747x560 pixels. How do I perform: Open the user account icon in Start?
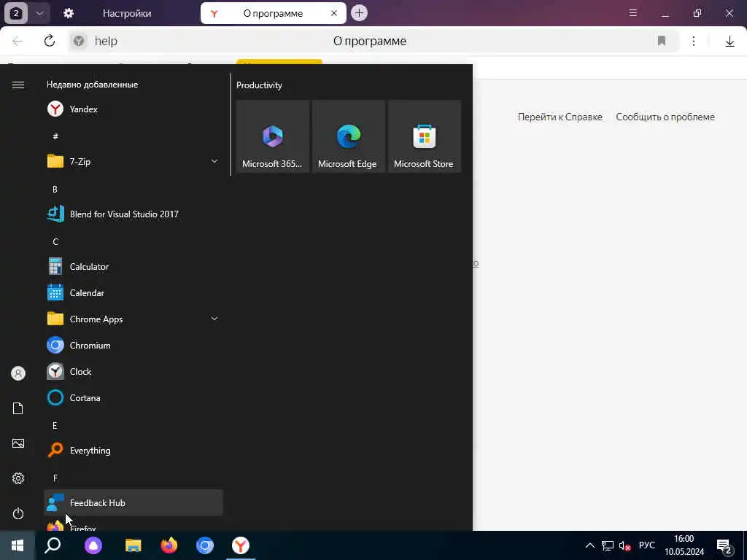pos(18,373)
